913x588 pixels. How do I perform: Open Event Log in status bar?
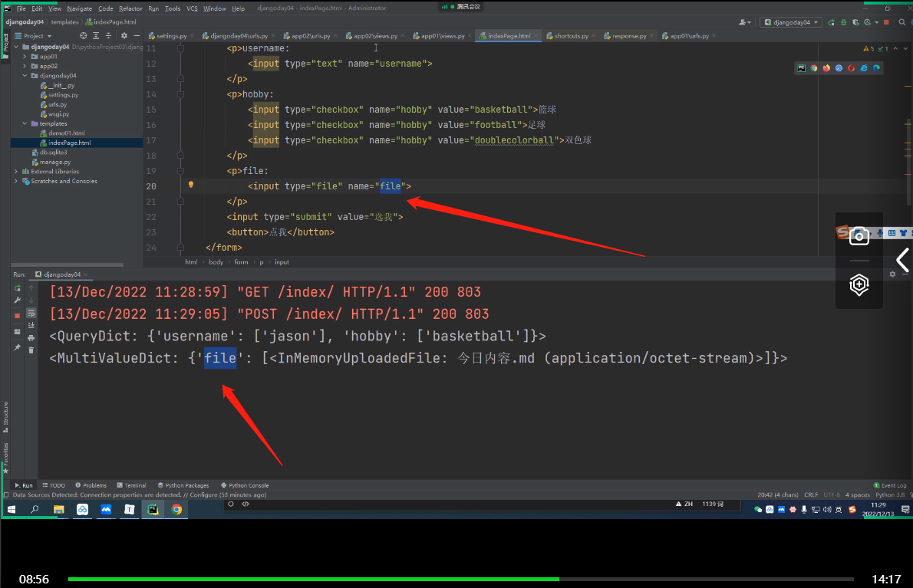coord(890,485)
